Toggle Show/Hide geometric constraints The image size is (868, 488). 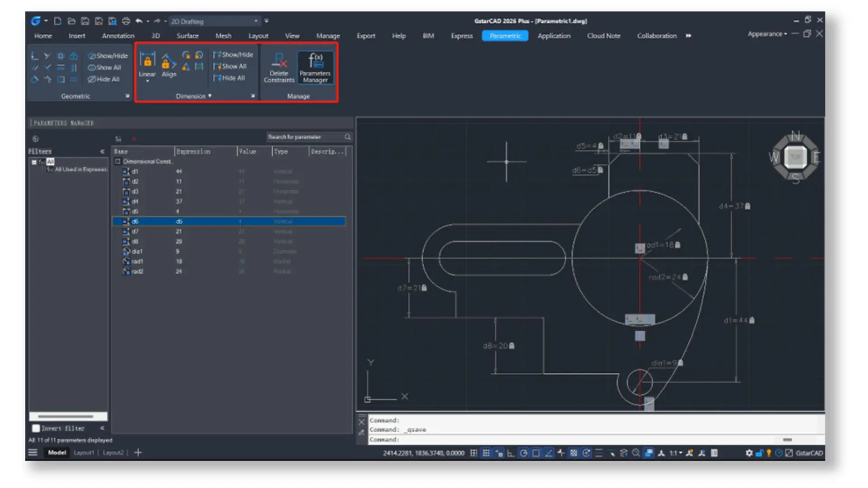point(108,56)
